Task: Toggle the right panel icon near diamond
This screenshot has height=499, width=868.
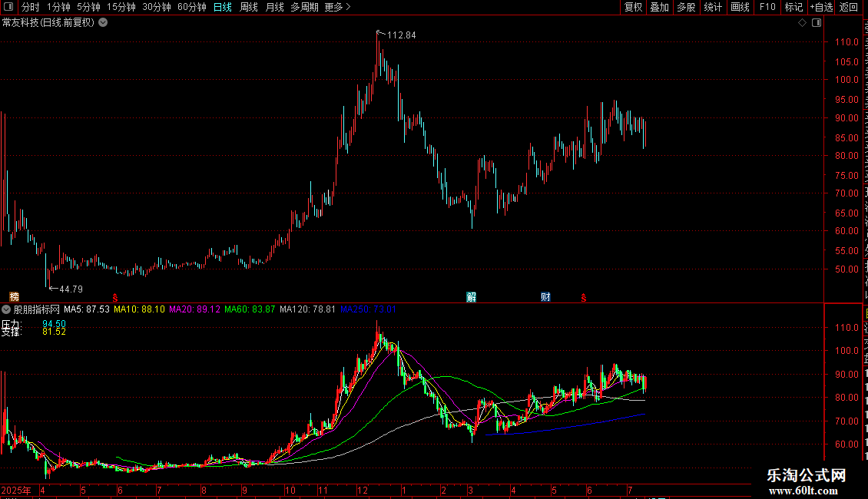Action: tap(817, 23)
